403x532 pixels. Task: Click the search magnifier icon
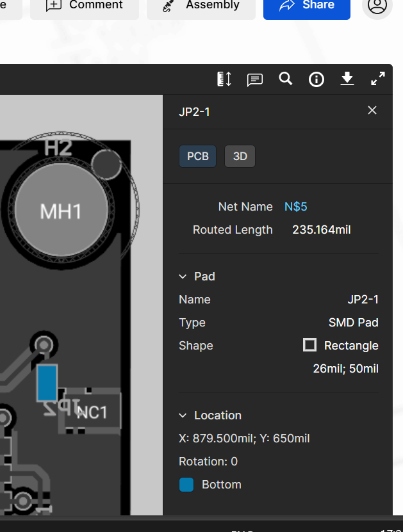click(x=286, y=79)
